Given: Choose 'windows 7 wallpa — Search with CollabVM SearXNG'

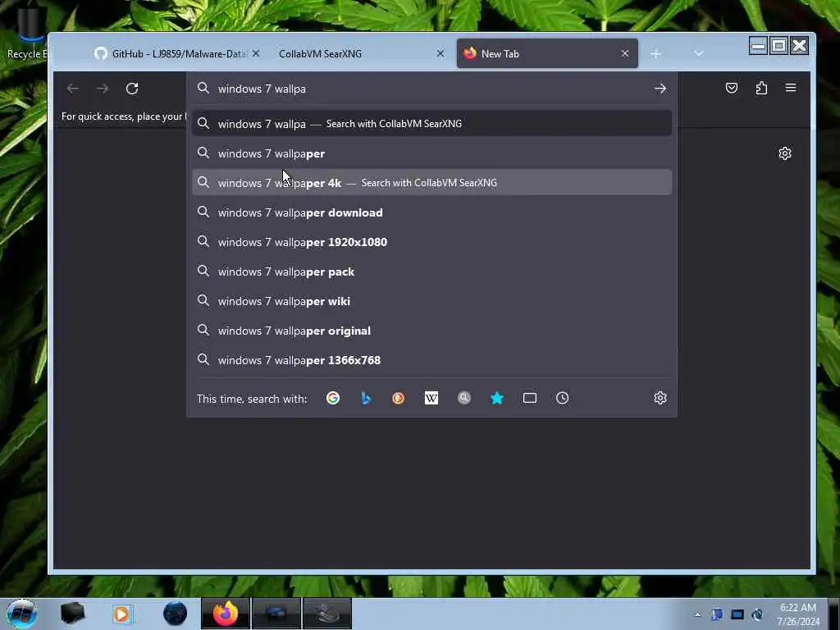Looking at the screenshot, I should coord(431,124).
